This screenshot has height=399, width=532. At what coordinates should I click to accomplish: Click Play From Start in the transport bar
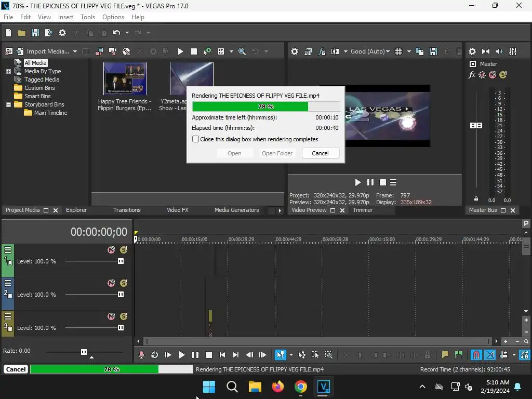168,355
